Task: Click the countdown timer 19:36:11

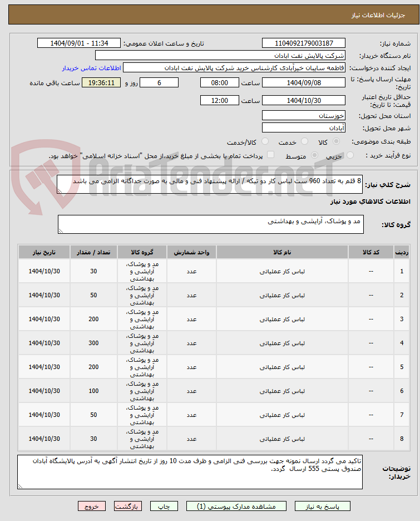Action: 101,83
